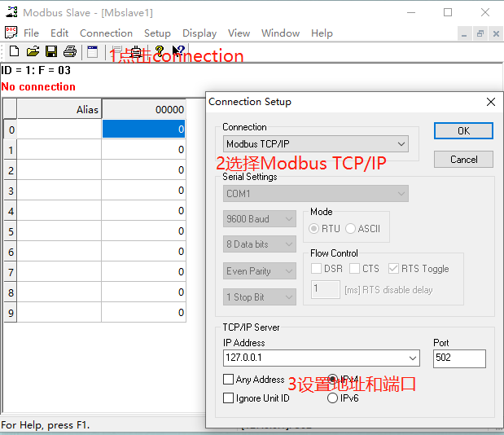Select the IPv6 radio button
This screenshot has height=435, width=504.
(332, 398)
